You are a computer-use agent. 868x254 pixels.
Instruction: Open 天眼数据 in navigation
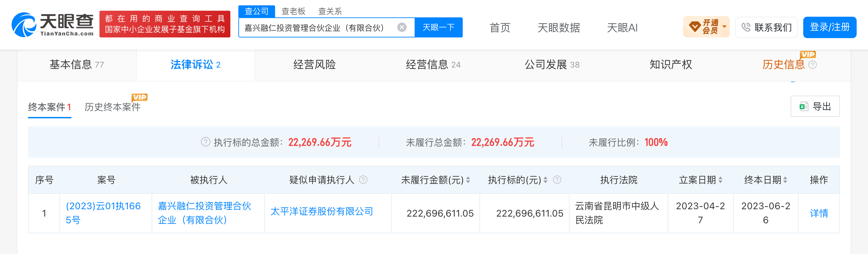point(559,28)
